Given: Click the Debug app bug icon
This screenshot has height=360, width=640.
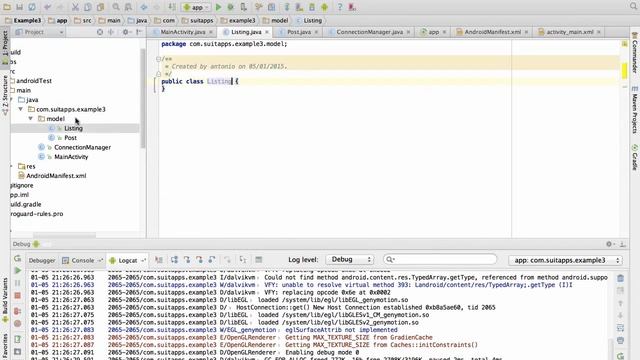Looking at the screenshot, I should [231, 7].
